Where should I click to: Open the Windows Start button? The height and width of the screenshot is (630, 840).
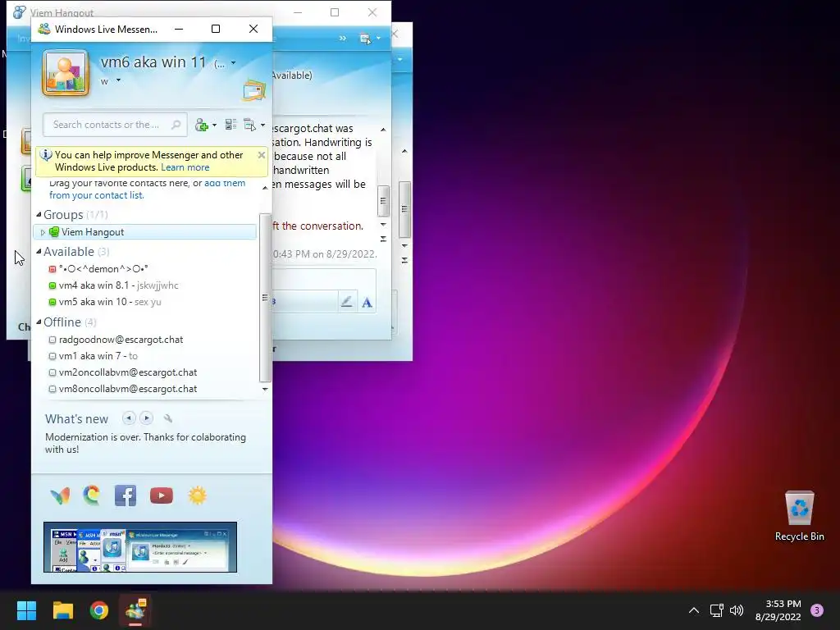tap(26, 610)
